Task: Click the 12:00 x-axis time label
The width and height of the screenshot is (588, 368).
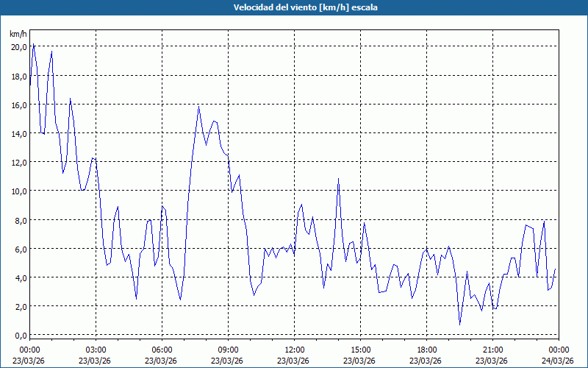Action: (294, 350)
